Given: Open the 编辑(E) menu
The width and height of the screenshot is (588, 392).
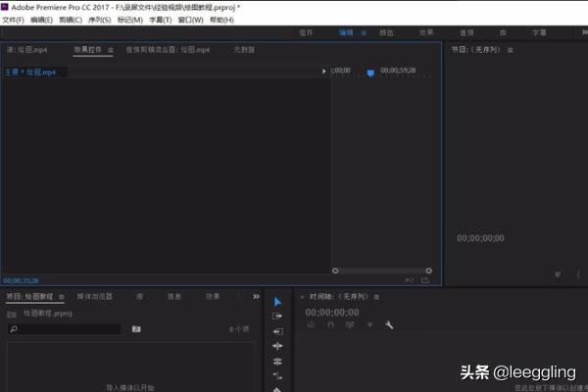Looking at the screenshot, I should (41, 20).
